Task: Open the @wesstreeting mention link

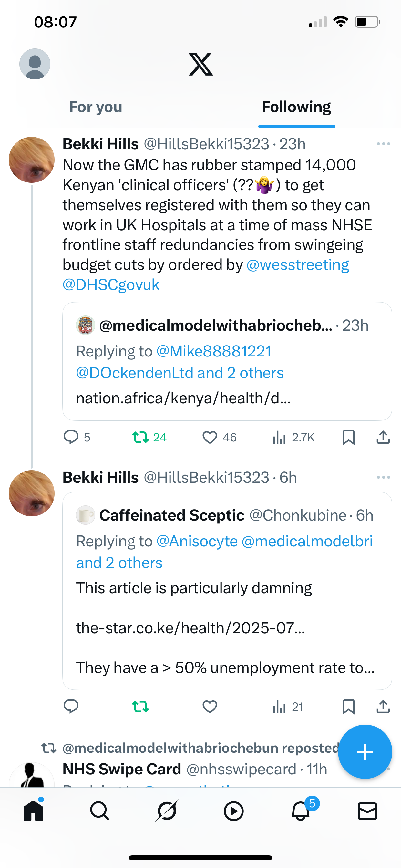Action: [298, 265]
